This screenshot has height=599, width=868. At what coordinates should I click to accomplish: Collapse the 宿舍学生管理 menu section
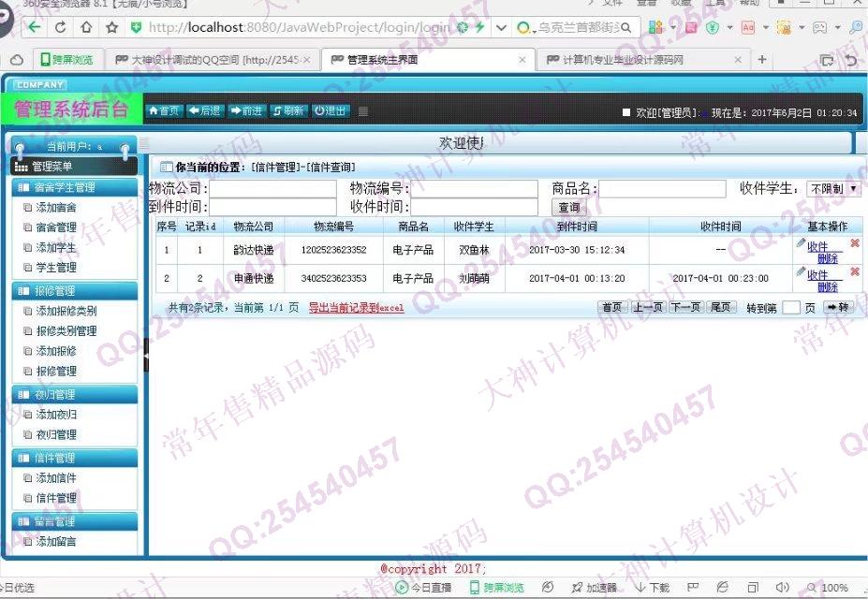(x=74, y=187)
